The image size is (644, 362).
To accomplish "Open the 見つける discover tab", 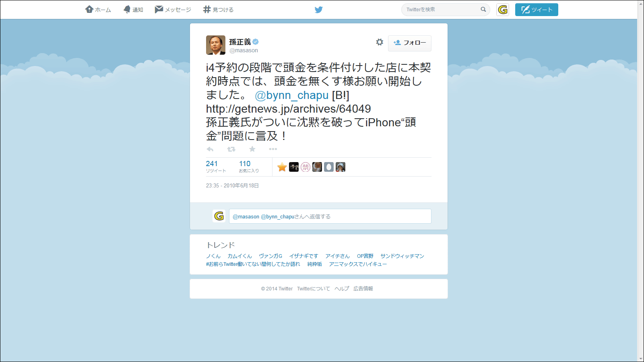I will 218,10.
